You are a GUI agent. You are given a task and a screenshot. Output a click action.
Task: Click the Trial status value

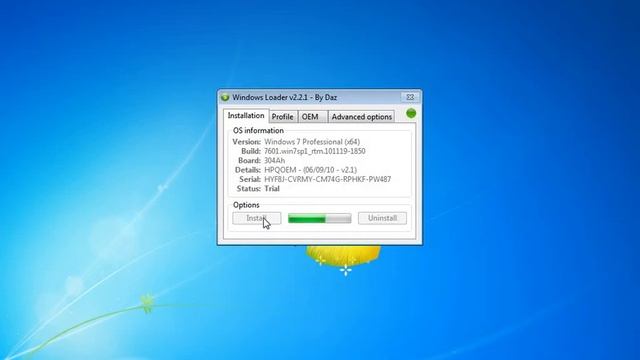[x=272, y=189]
